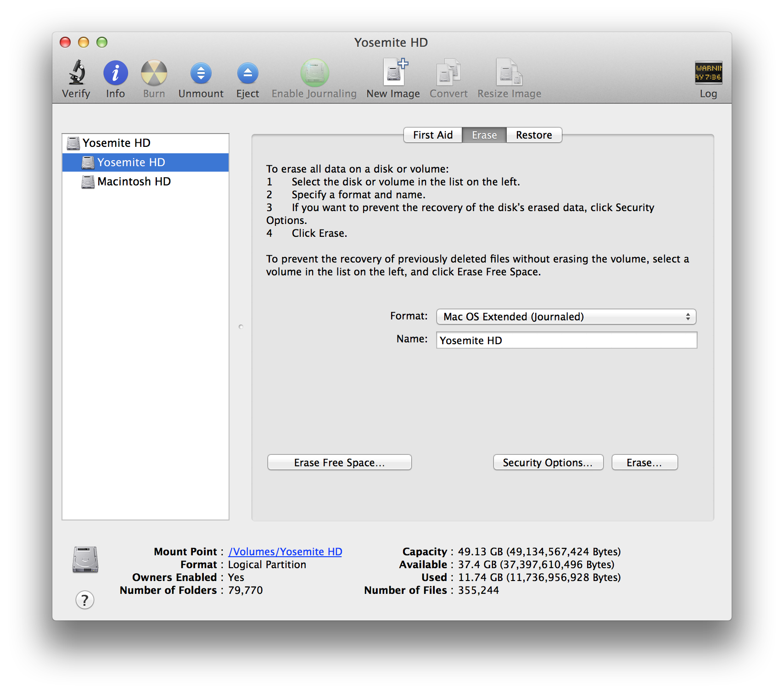Unmount the selected volume
The width and height of the screenshot is (784, 693).
[201, 73]
